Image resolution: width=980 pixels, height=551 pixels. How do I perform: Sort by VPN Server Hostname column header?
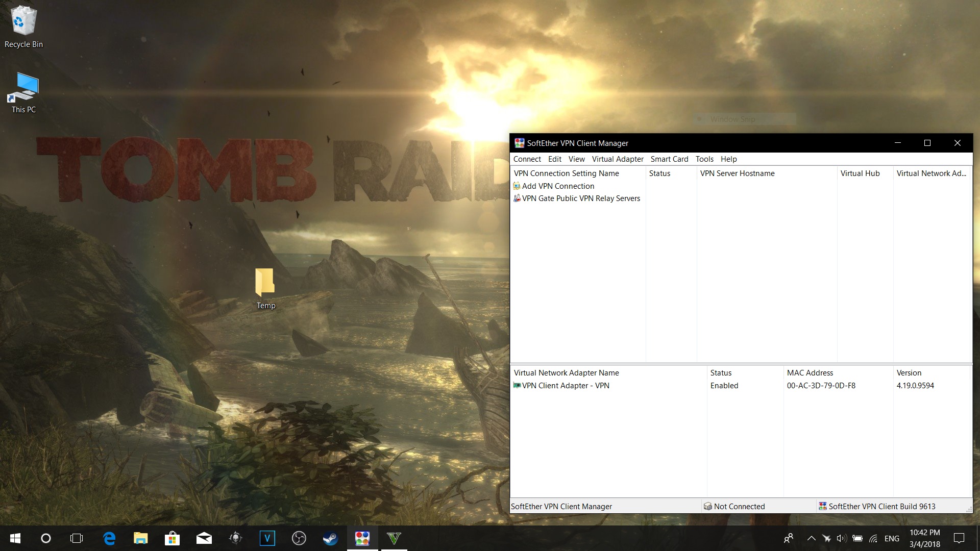click(x=737, y=173)
